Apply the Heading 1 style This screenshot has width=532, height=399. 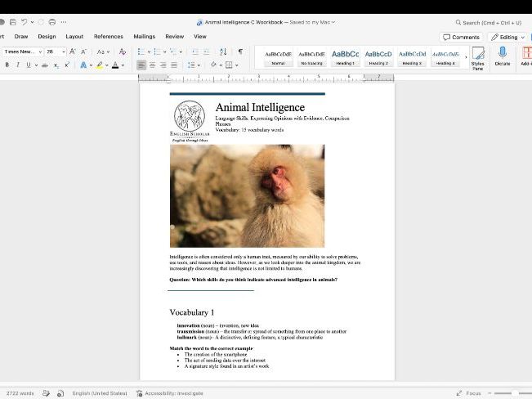(x=345, y=58)
